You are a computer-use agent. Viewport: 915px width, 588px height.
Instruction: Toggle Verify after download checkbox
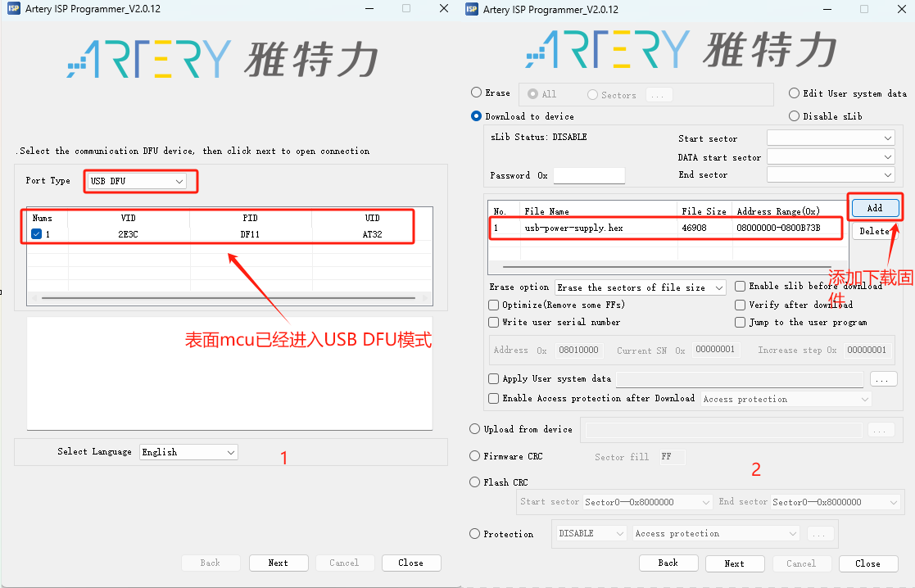[x=740, y=305]
